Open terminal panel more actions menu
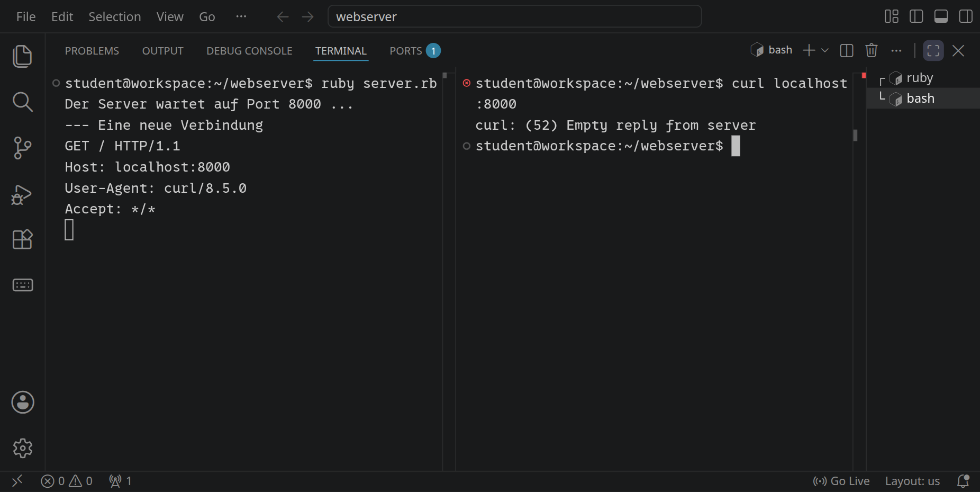Screen dimensions: 980x492 click(896, 50)
